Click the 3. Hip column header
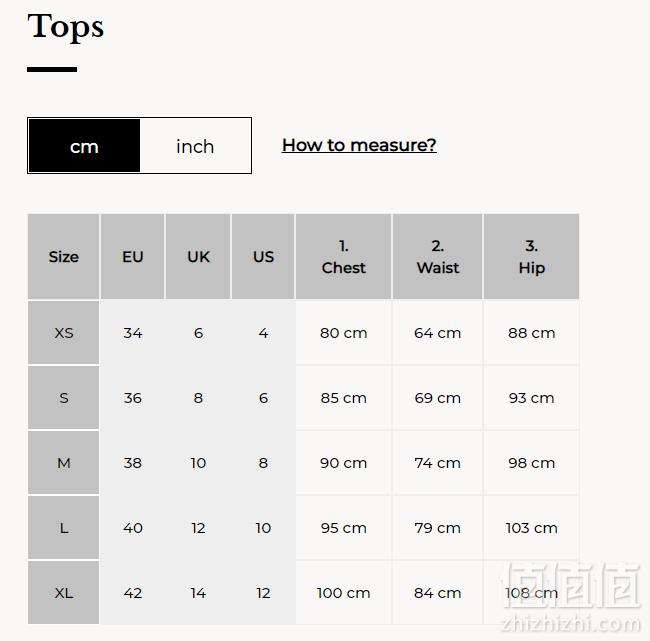The width and height of the screenshot is (650, 641). click(x=531, y=257)
